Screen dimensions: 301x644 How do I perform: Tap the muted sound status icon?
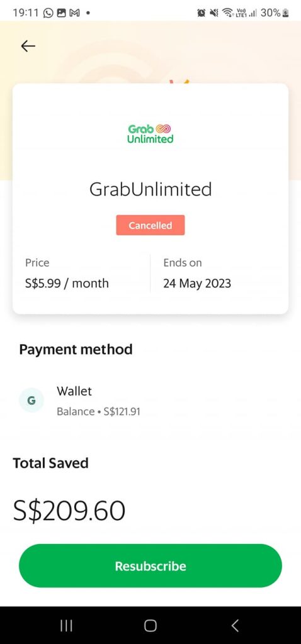click(214, 13)
